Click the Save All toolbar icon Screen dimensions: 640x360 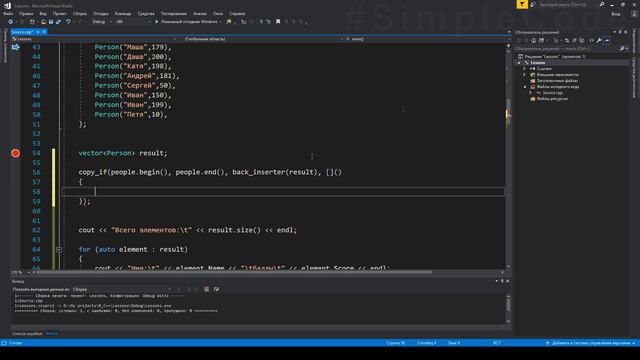(58, 22)
